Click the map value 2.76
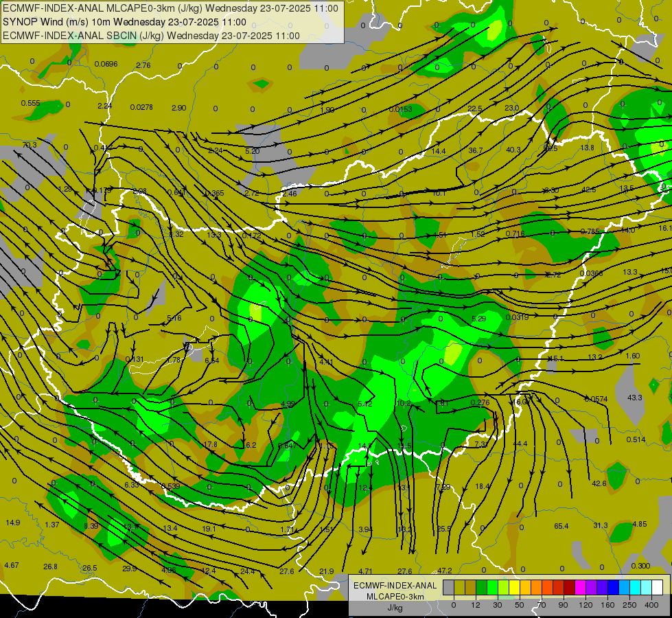Screen dimensions: 672x618 pyautogui.click(x=143, y=65)
